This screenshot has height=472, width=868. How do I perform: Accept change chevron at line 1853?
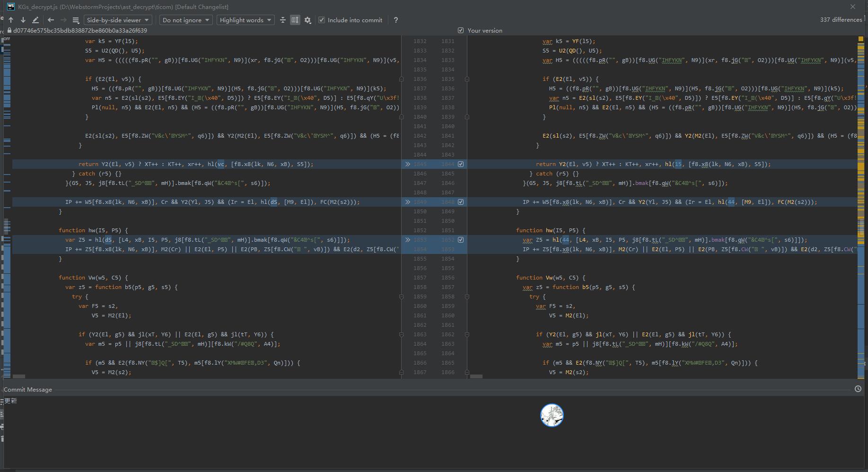[x=407, y=240]
